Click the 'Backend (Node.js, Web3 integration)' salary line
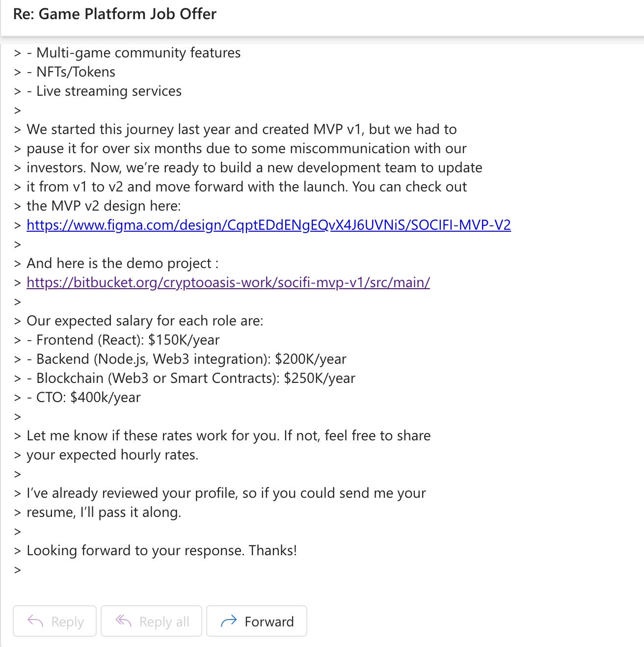 191,359
